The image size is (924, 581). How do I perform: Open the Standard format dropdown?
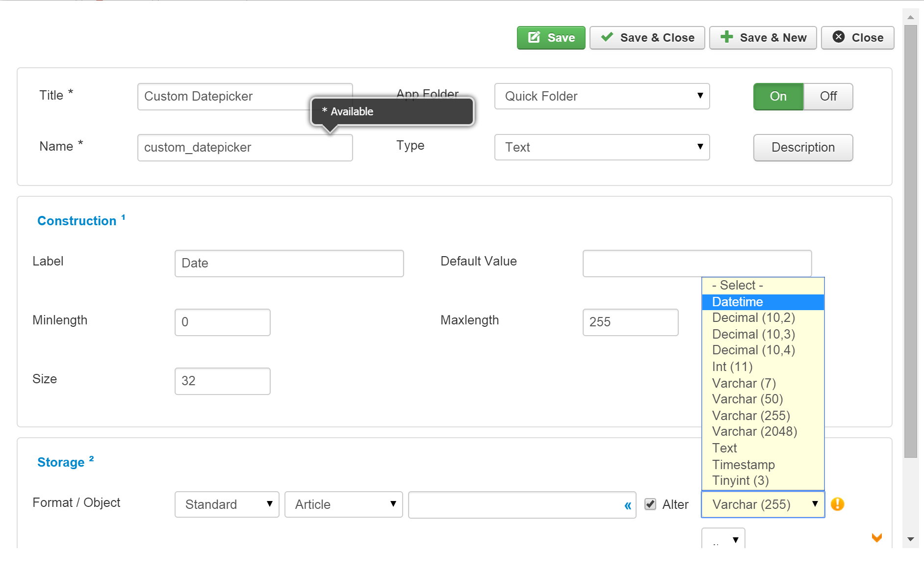pyautogui.click(x=226, y=504)
